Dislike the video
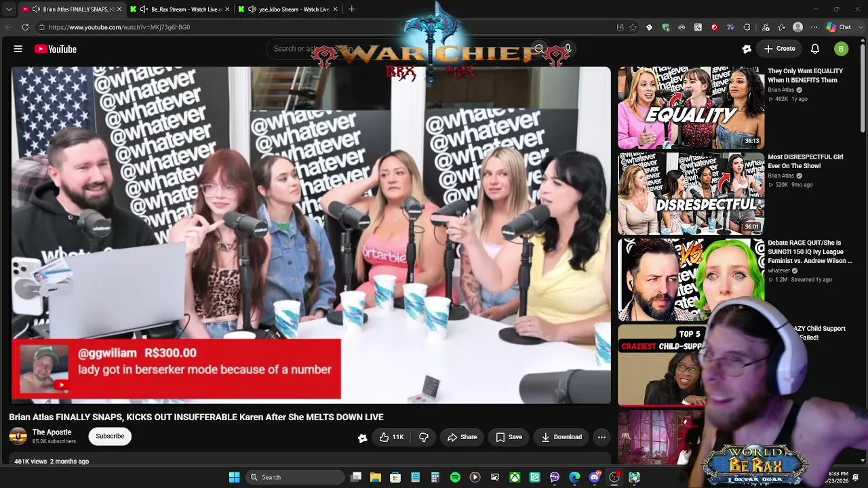This screenshot has width=868, height=488. (424, 437)
